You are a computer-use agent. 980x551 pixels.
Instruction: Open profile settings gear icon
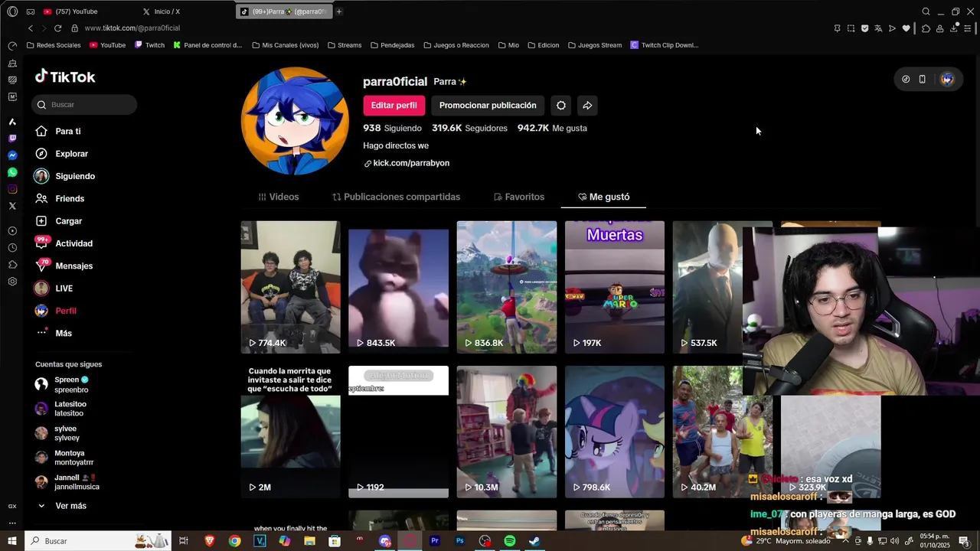point(561,106)
